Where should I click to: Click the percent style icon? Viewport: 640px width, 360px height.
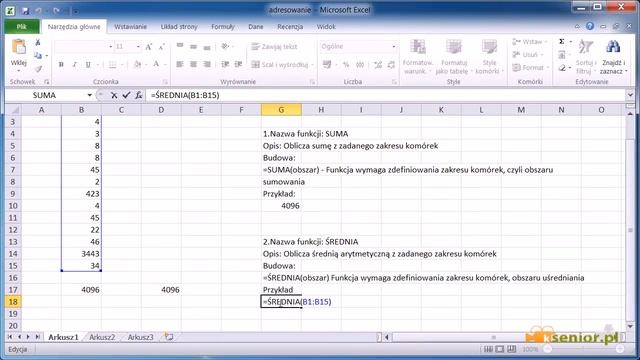tap(346, 64)
